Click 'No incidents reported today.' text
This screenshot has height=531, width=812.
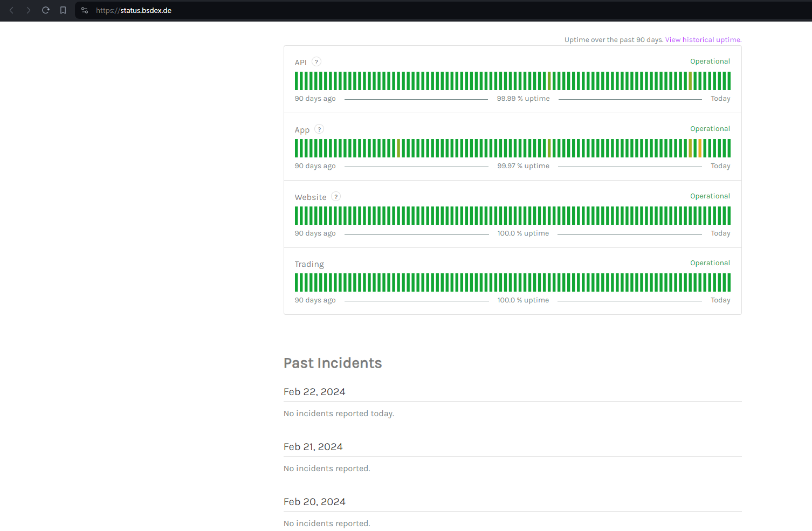click(x=339, y=413)
